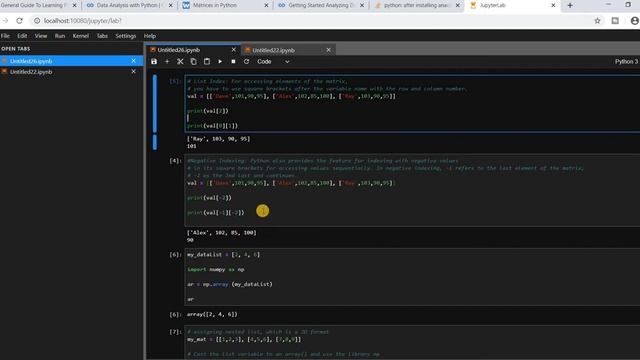Click the output text ['Alex', 102, 85, 100]
Image resolution: width=640 pixels, height=360 pixels.
pos(222,233)
